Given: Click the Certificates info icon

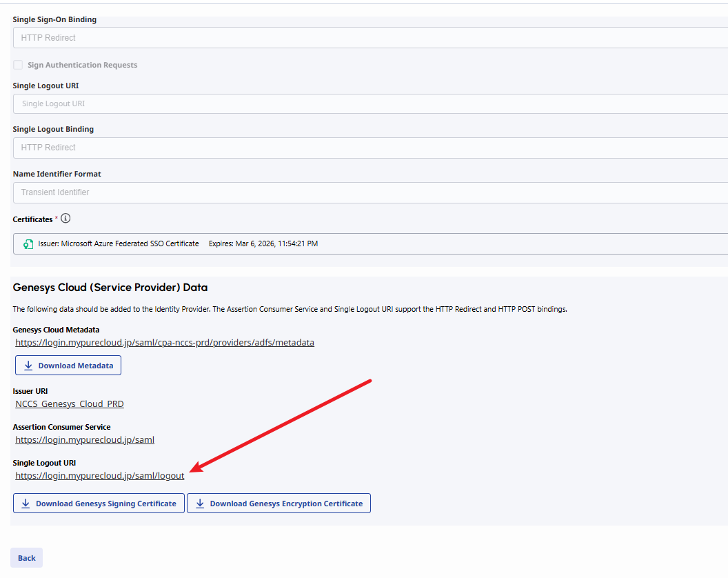Looking at the screenshot, I should pos(65,219).
